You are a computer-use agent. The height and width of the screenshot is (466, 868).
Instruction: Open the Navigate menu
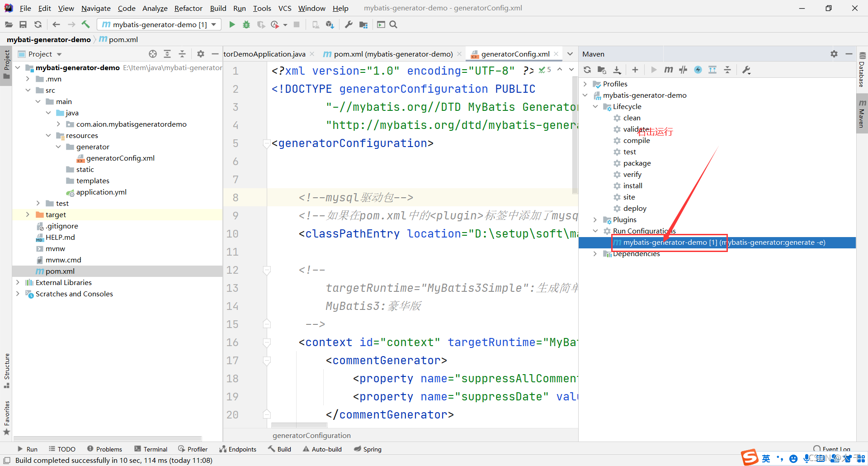(x=96, y=8)
